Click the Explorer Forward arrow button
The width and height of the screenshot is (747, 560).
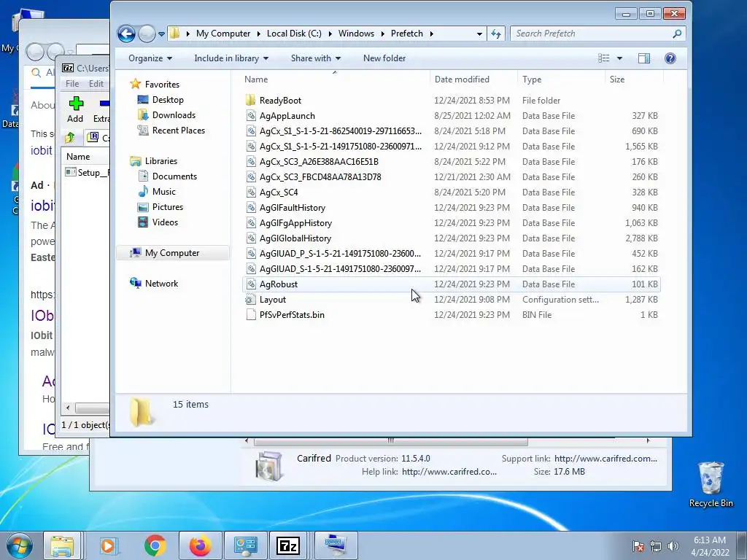coord(147,34)
